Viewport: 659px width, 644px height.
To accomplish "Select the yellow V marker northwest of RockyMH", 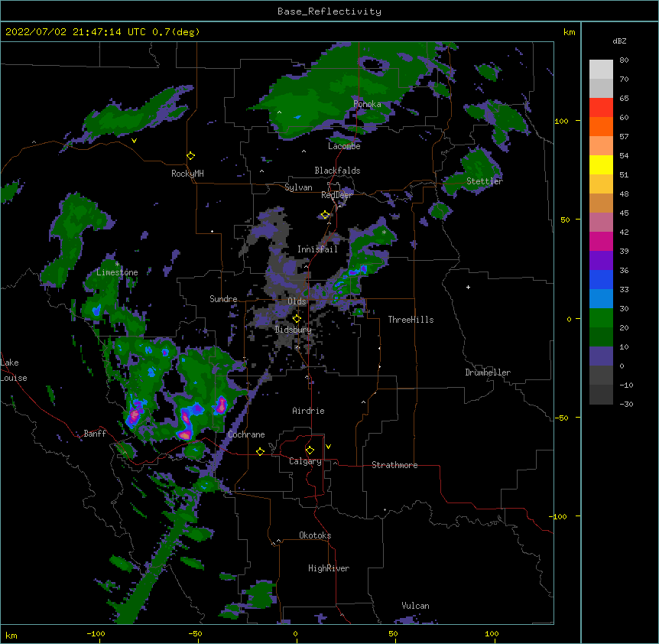I will coord(134,141).
